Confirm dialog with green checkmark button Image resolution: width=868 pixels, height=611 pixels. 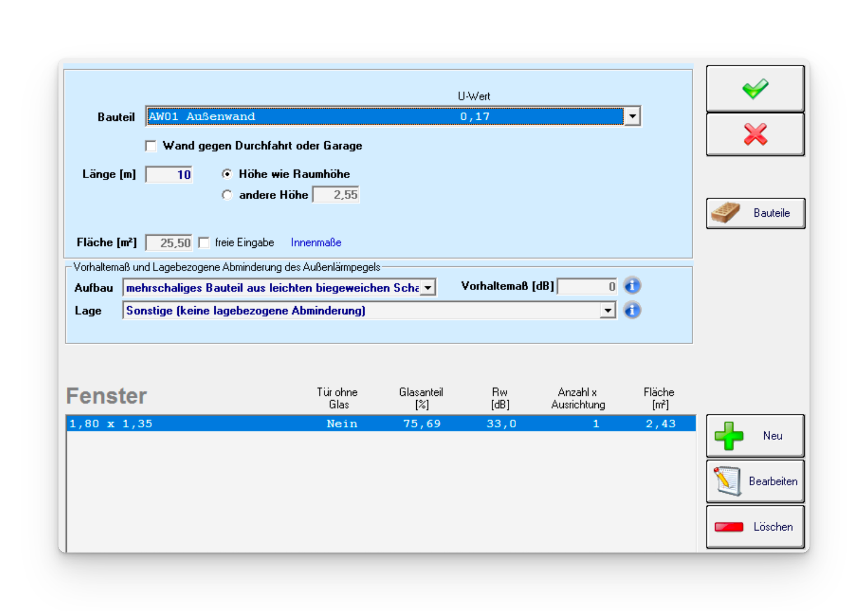(755, 89)
